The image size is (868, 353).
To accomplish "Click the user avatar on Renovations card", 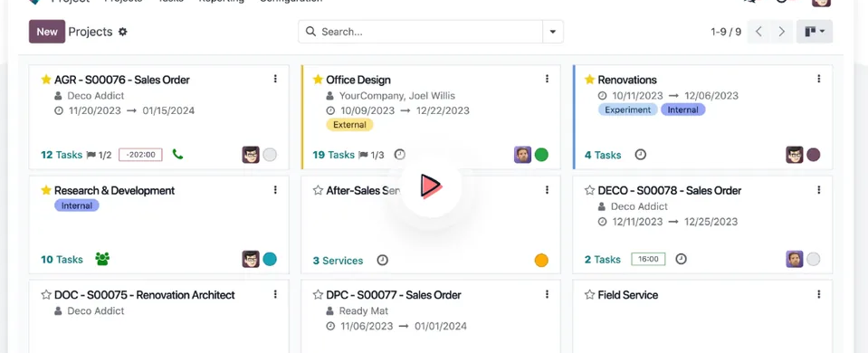I will point(795,155).
